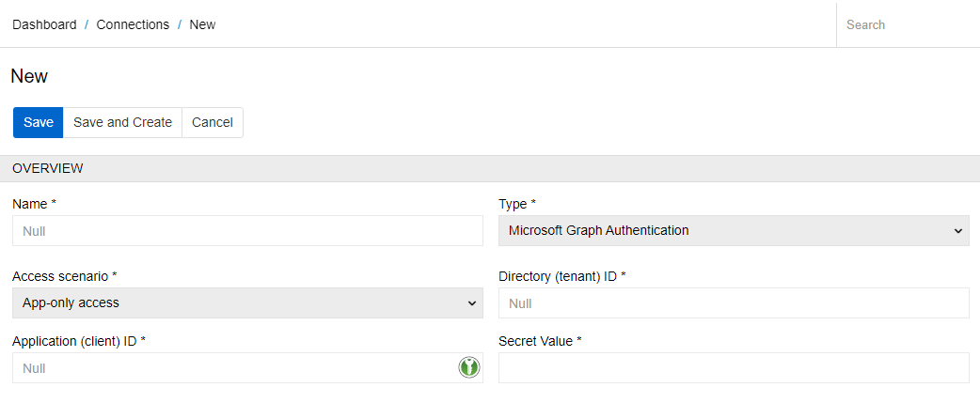
Task: Click the OVERVIEW section header
Action: pyautogui.click(x=48, y=168)
